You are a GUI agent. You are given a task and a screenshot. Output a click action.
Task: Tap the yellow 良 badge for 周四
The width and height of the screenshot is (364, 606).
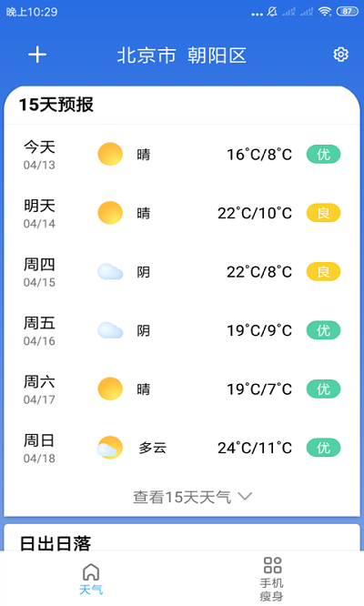(323, 272)
